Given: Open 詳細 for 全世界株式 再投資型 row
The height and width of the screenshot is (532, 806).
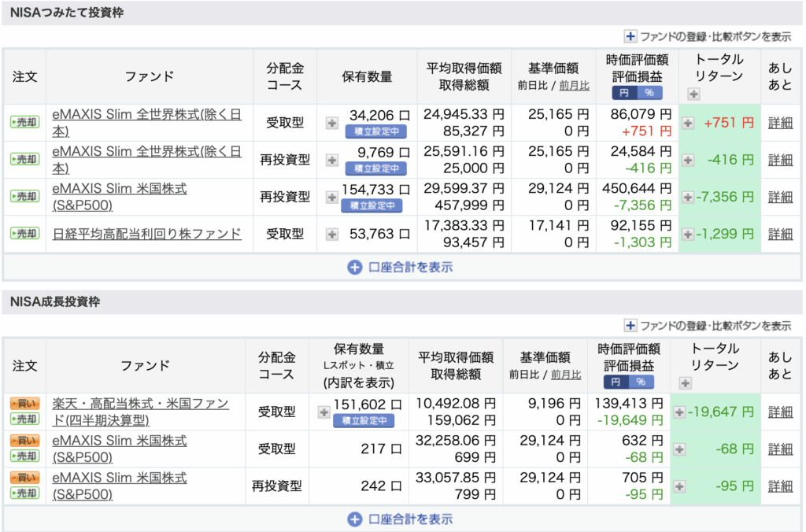Looking at the screenshot, I should (780, 160).
